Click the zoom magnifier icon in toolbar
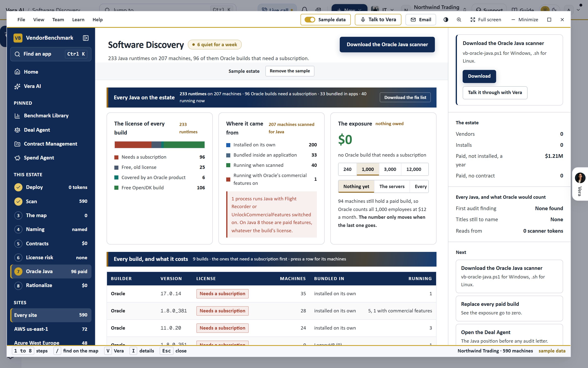 (459, 20)
